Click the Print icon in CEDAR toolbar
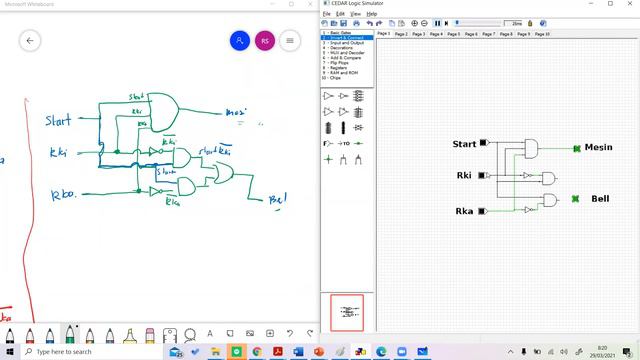640x360 pixels. click(x=356, y=23)
